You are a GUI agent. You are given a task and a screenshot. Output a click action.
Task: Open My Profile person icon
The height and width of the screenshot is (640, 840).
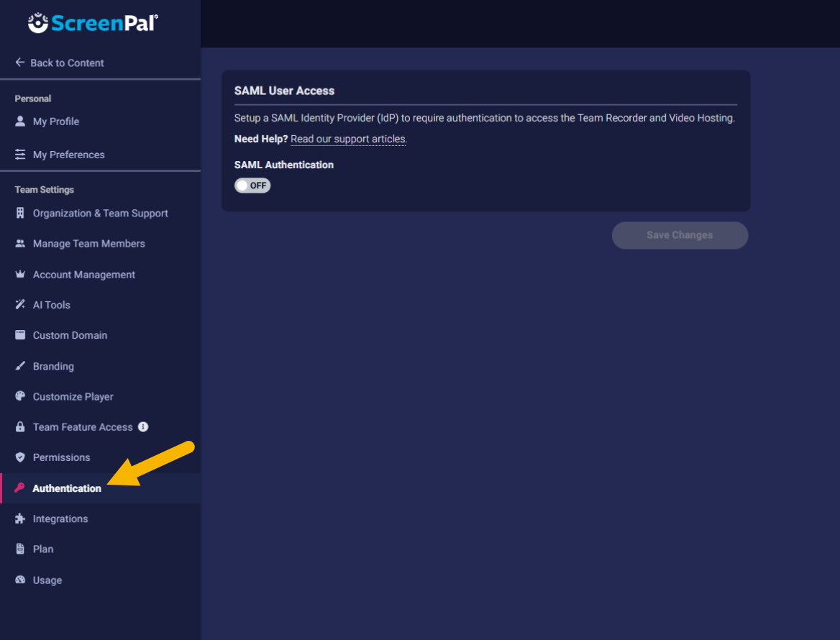(20, 122)
